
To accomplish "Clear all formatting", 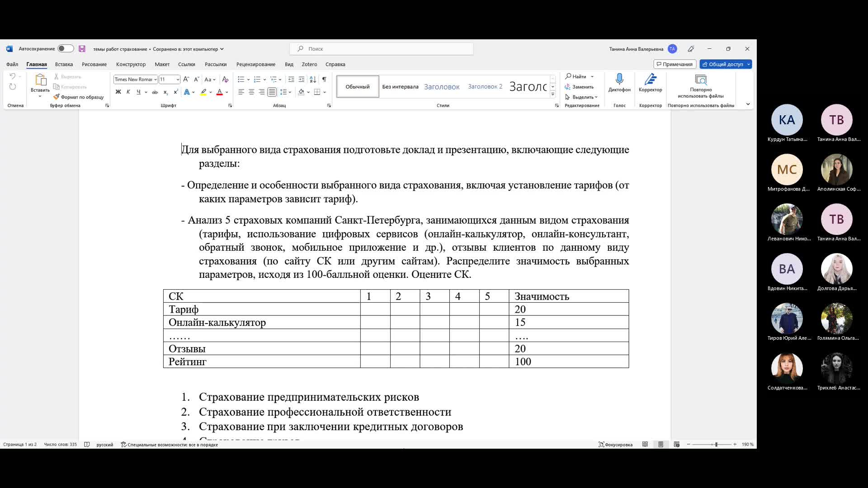I will pyautogui.click(x=225, y=80).
